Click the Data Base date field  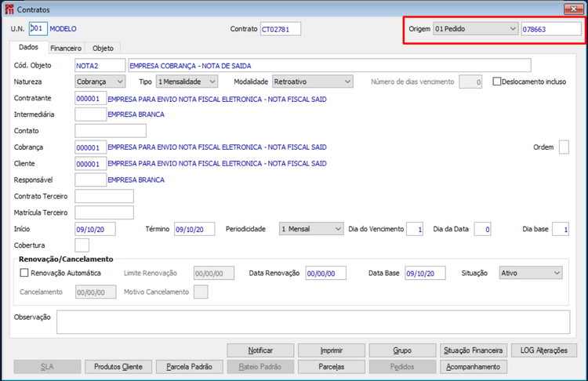pyautogui.click(x=425, y=273)
